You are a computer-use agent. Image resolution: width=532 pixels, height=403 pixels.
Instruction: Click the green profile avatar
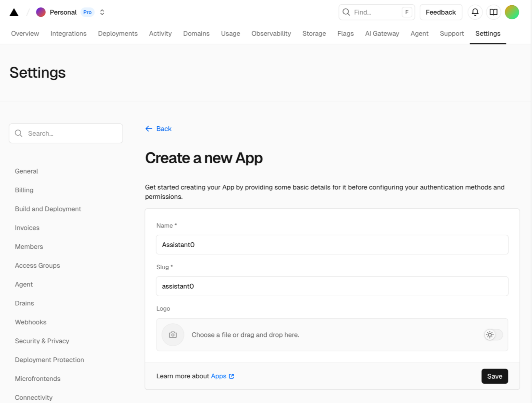512,12
